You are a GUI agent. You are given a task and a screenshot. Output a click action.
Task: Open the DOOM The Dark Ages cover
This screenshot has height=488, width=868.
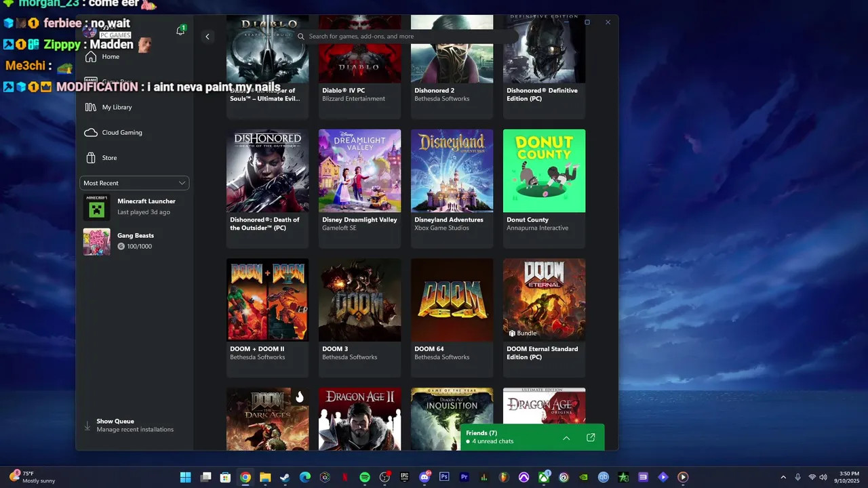267,419
